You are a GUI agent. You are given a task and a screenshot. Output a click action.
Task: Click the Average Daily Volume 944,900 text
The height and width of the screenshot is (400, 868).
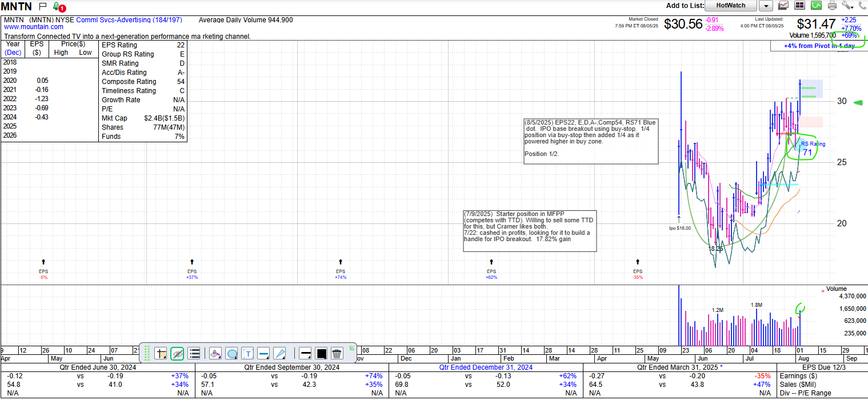point(246,19)
